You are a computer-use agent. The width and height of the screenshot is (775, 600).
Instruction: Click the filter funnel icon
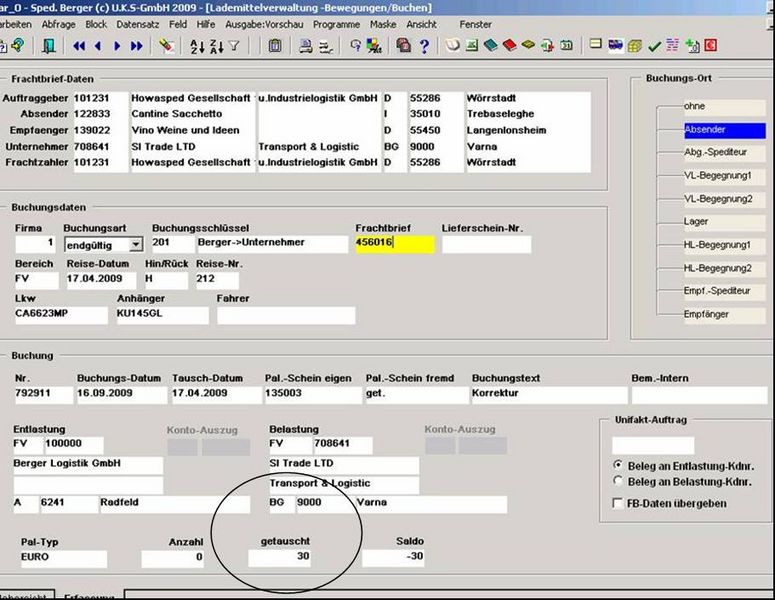[234, 46]
